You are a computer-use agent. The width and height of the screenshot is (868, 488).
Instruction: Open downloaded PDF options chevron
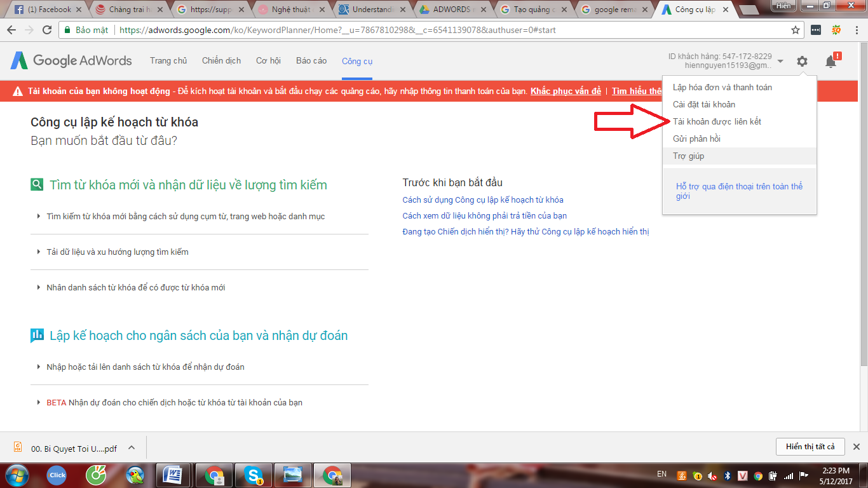click(132, 447)
